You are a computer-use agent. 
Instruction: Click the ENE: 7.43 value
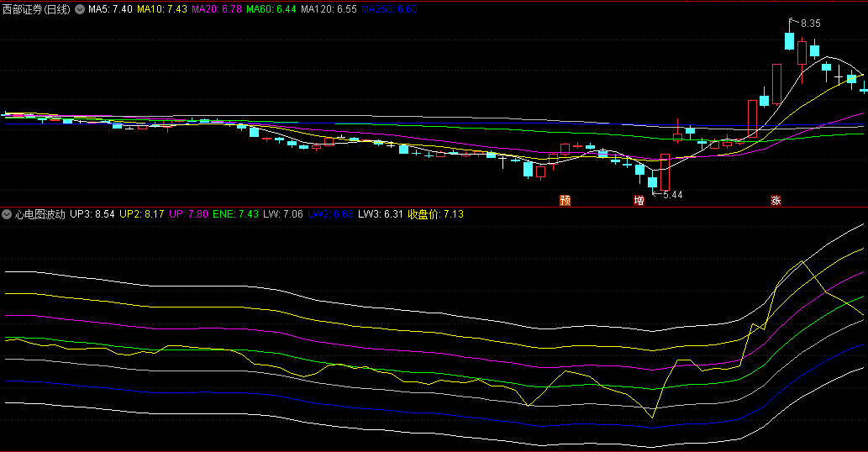(x=236, y=214)
